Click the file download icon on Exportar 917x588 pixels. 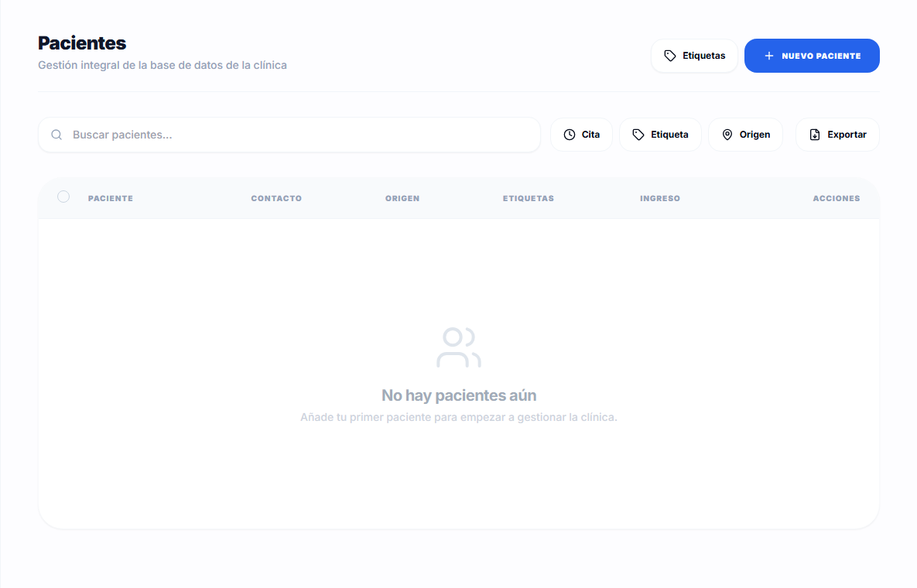tap(815, 135)
